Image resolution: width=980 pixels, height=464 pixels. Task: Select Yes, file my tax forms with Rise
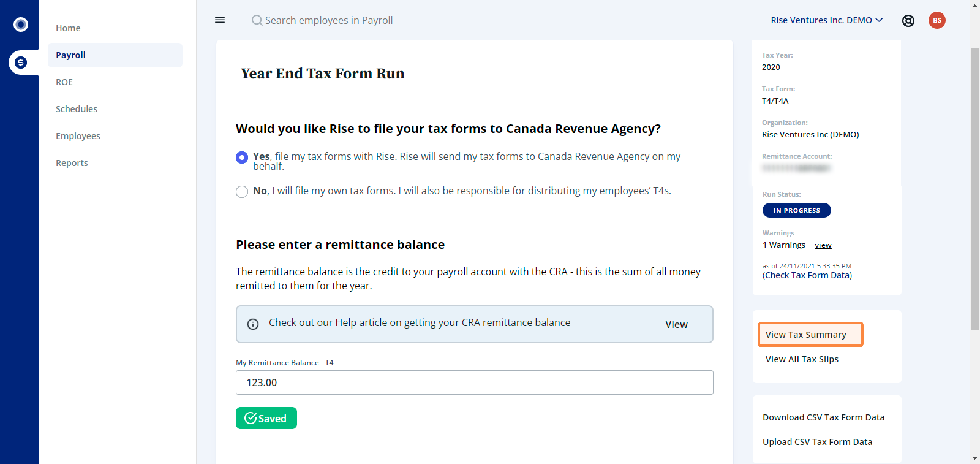[242, 157]
